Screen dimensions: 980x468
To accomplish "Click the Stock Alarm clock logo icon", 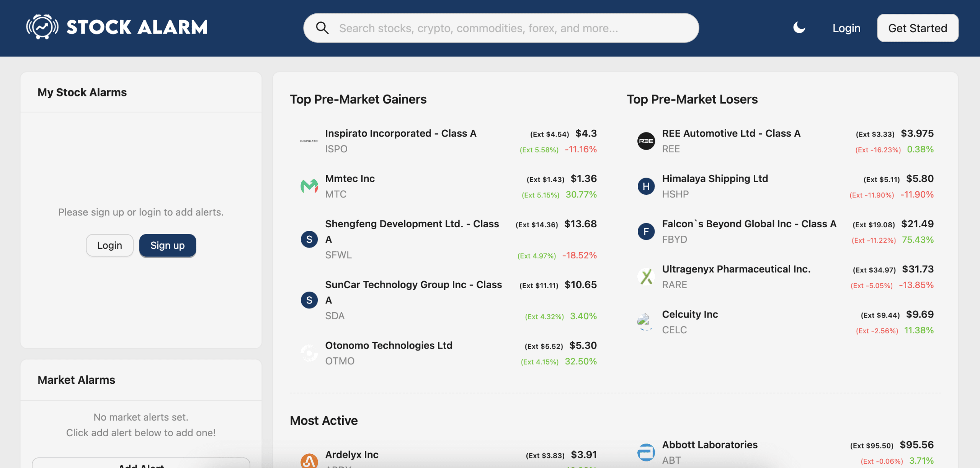I will pyautogui.click(x=42, y=27).
